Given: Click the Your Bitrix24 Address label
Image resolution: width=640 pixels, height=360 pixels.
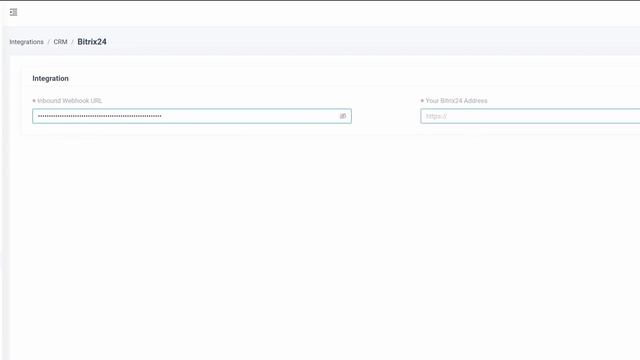Looking at the screenshot, I should [456, 101].
